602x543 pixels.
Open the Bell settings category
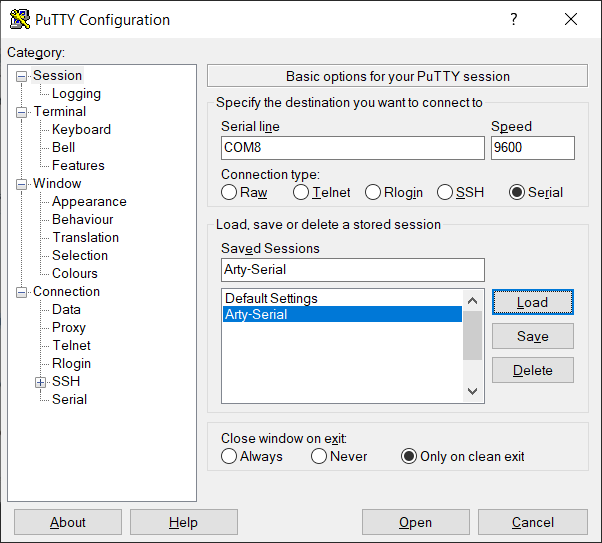63,147
